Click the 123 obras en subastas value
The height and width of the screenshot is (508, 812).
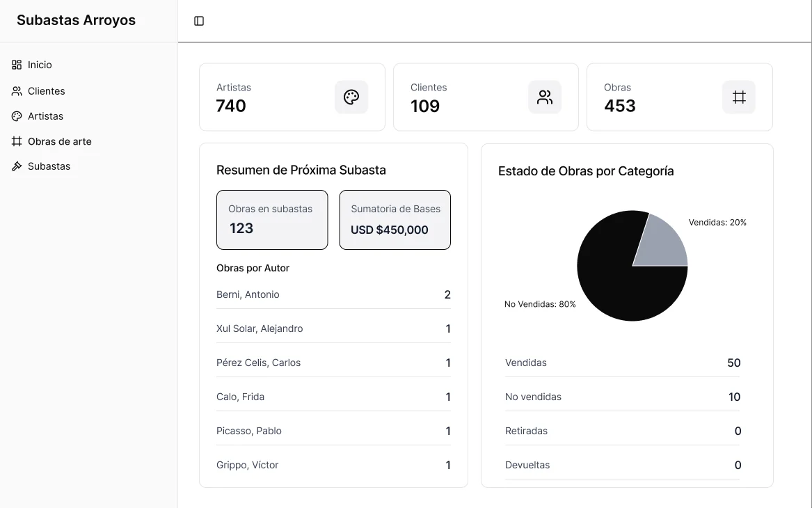click(x=241, y=228)
